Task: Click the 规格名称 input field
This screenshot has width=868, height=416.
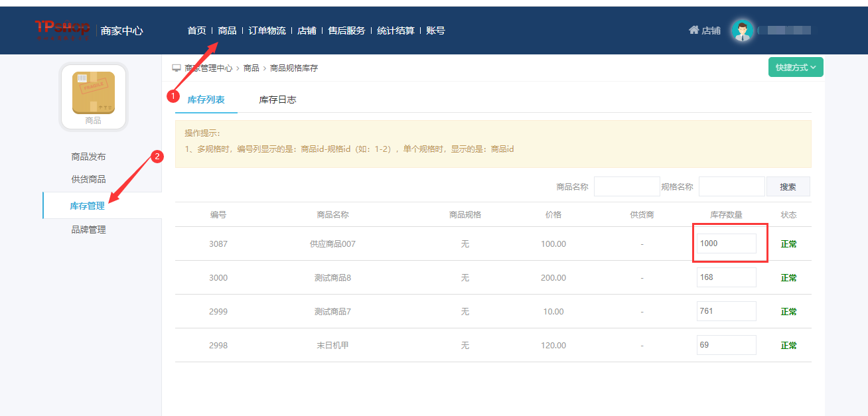Action: 731,186
